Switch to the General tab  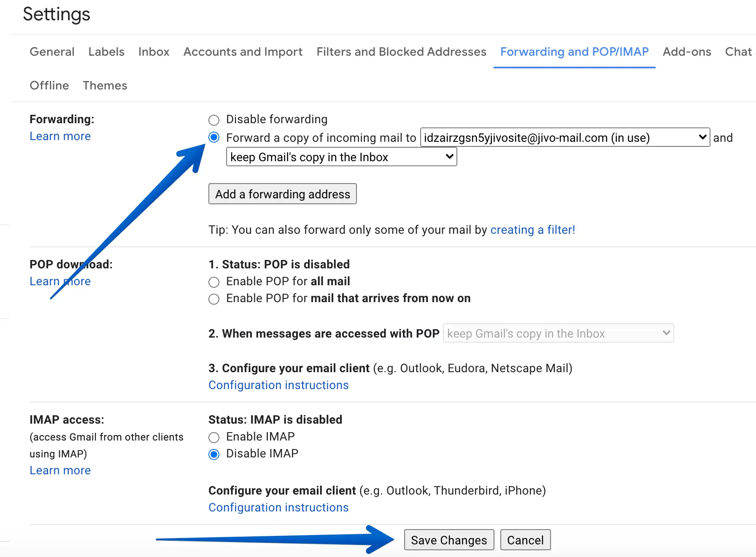52,52
